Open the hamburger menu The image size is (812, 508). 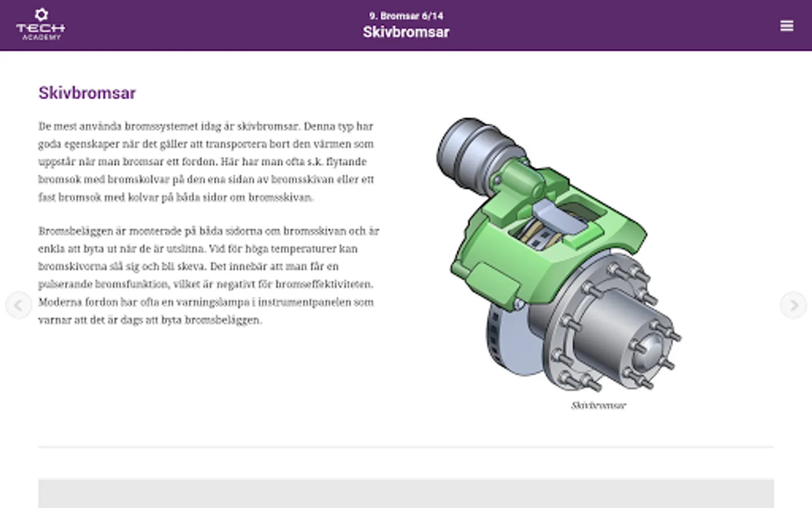coord(787,25)
